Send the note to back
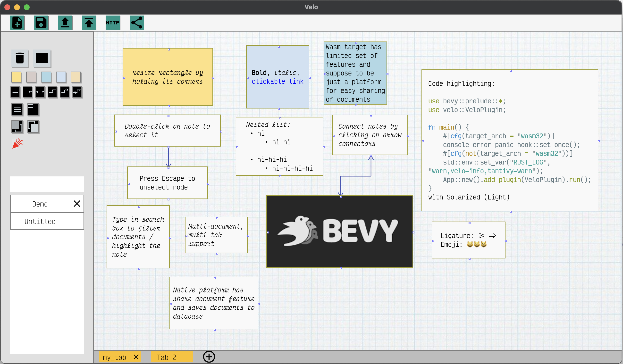 17,127
